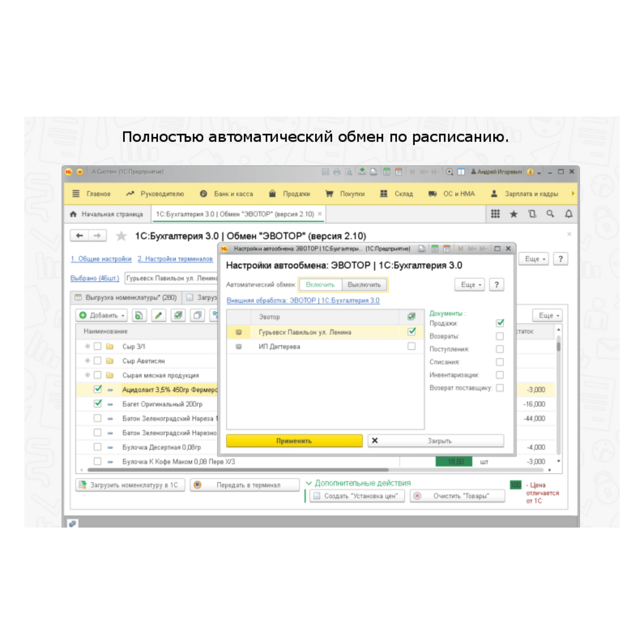
Task: Open the ОС и НМА menu section
Action: pyautogui.click(x=452, y=194)
